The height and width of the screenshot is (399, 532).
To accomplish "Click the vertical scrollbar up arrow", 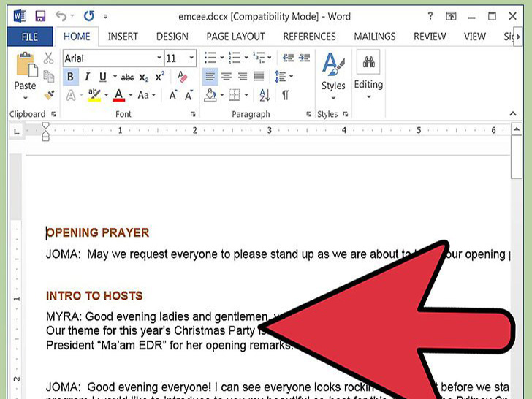I will [x=517, y=129].
